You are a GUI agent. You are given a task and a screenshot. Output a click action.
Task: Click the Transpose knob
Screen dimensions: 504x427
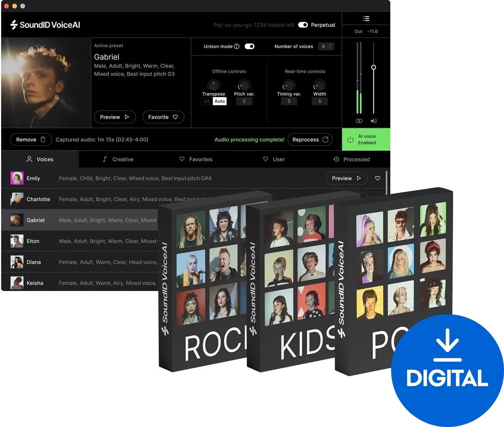coord(214,85)
